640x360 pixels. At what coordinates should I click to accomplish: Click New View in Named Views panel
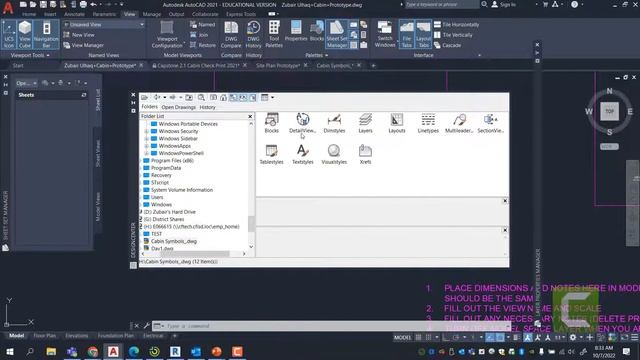(x=79, y=35)
